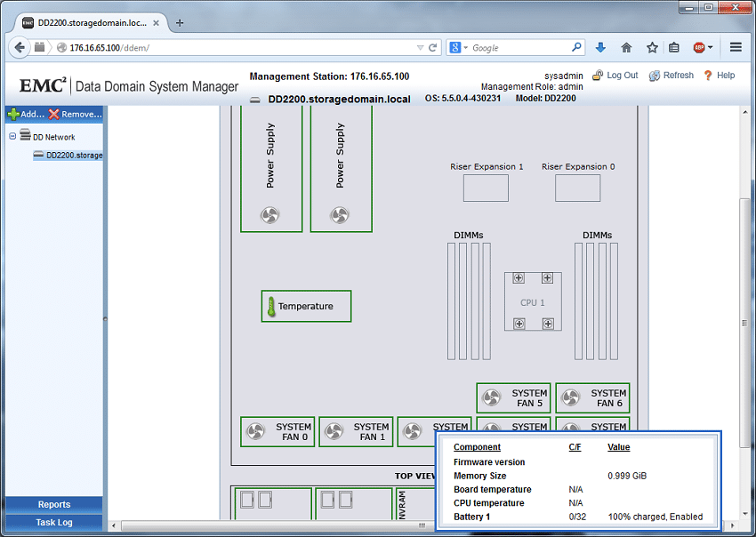The image size is (756, 537).
Task: Click the Board temperature row label
Action: pyautogui.click(x=492, y=489)
